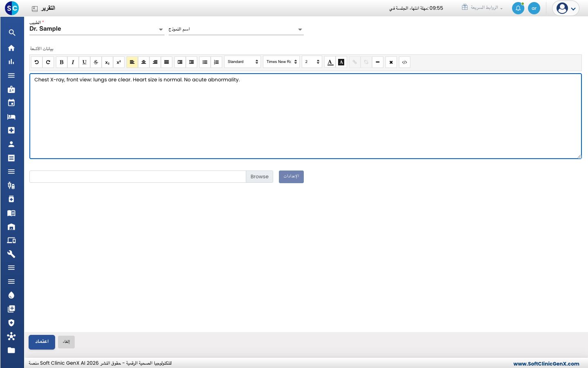
Task: Open the devices icon in sidebar
Action: [x=11, y=240]
